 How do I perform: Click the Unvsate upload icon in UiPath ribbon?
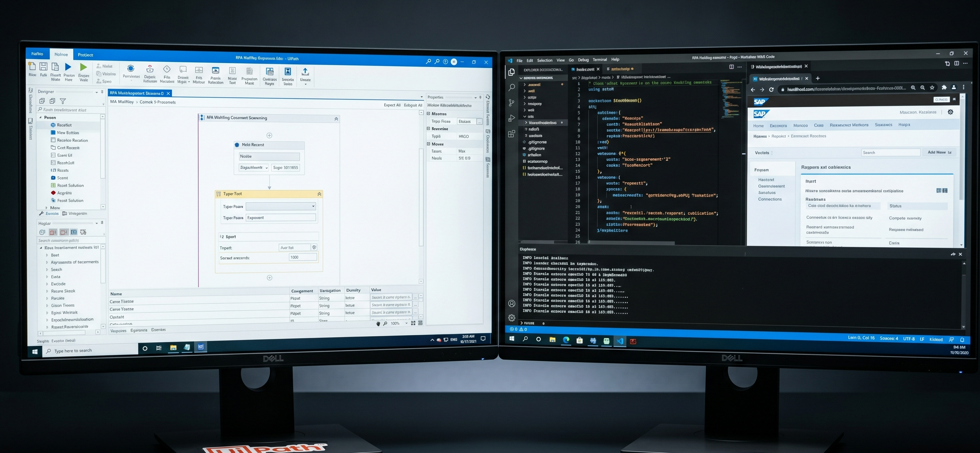click(305, 71)
